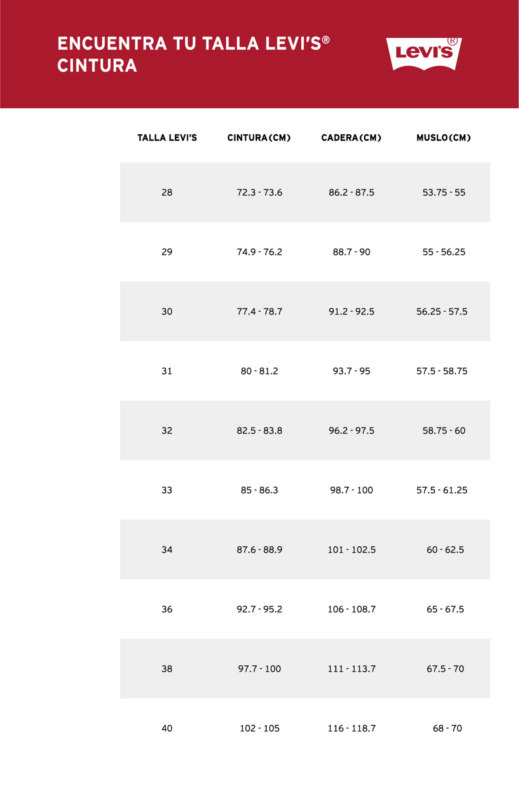This screenshot has width=519, height=812.
Task: Click thigh value 57.5 - 58.75
Action: coord(442,371)
